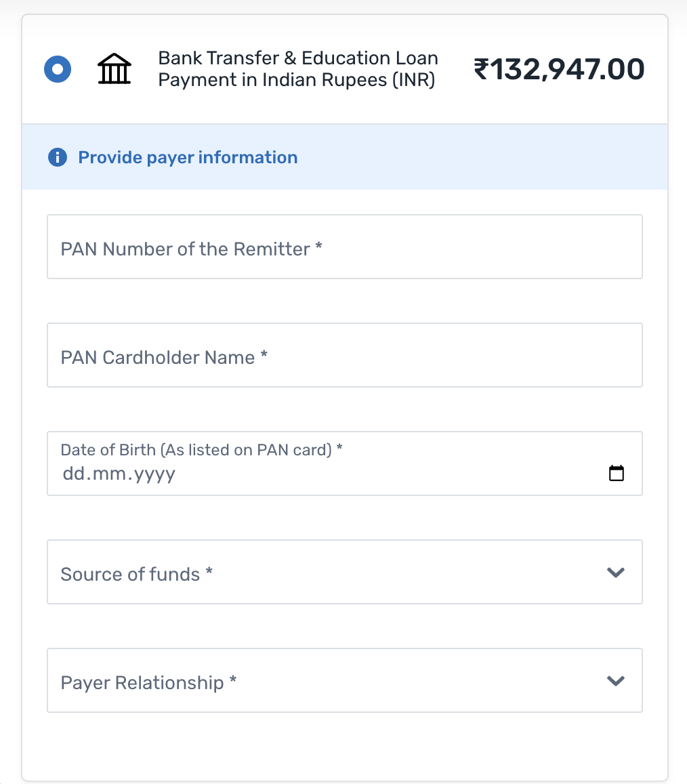Expand the Source of funds selector
Viewport: 687px width, 784px height.
tap(344, 572)
